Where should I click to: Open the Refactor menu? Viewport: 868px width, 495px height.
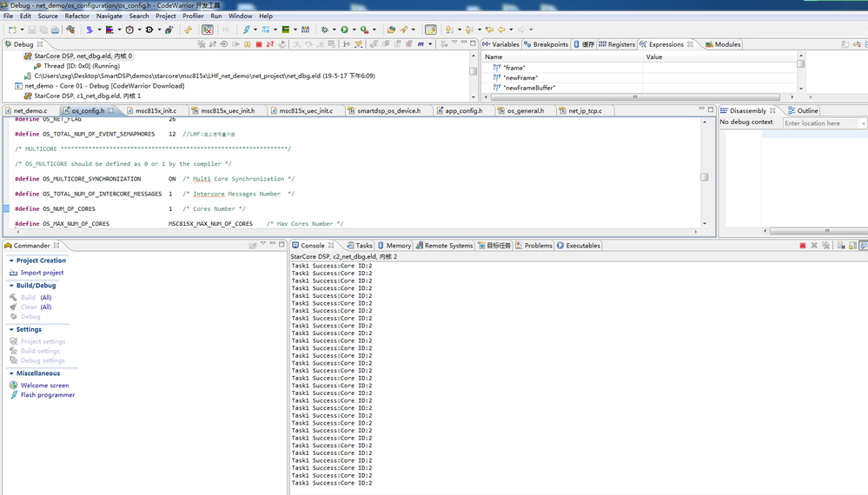pyautogui.click(x=77, y=16)
